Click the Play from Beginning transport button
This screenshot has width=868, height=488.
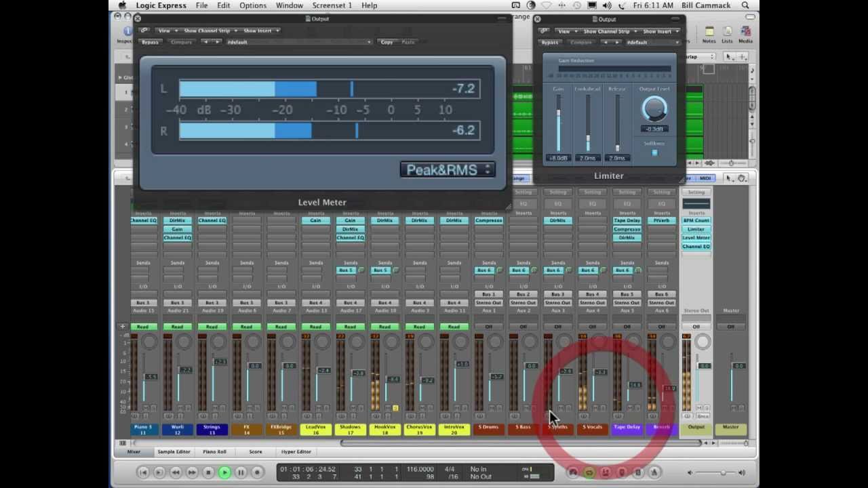tap(159, 472)
